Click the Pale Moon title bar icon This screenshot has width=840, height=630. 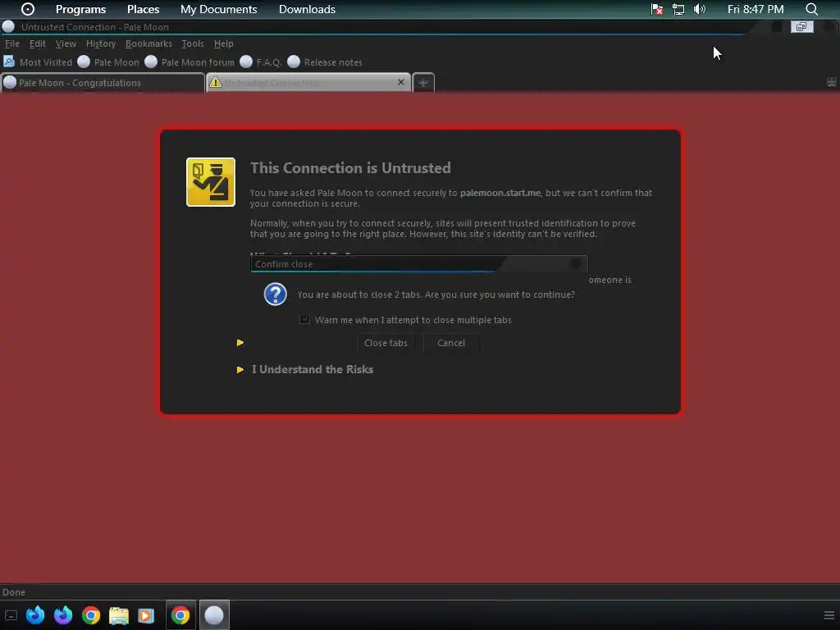(x=8, y=26)
